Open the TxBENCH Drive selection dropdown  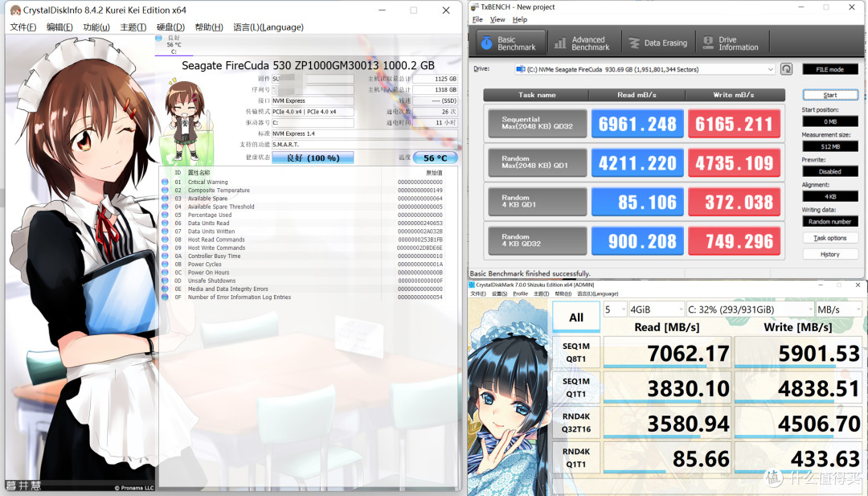click(x=645, y=69)
